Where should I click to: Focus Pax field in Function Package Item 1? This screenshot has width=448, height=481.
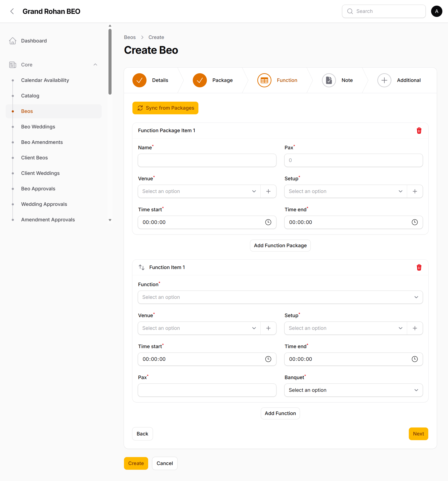pyautogui.click(x=353, y=160)
